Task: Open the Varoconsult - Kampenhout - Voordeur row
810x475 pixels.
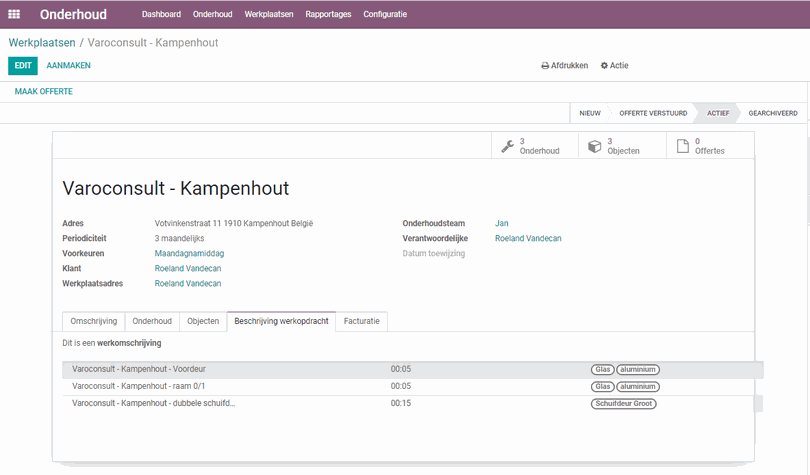Action: click(x=413, y=369)
